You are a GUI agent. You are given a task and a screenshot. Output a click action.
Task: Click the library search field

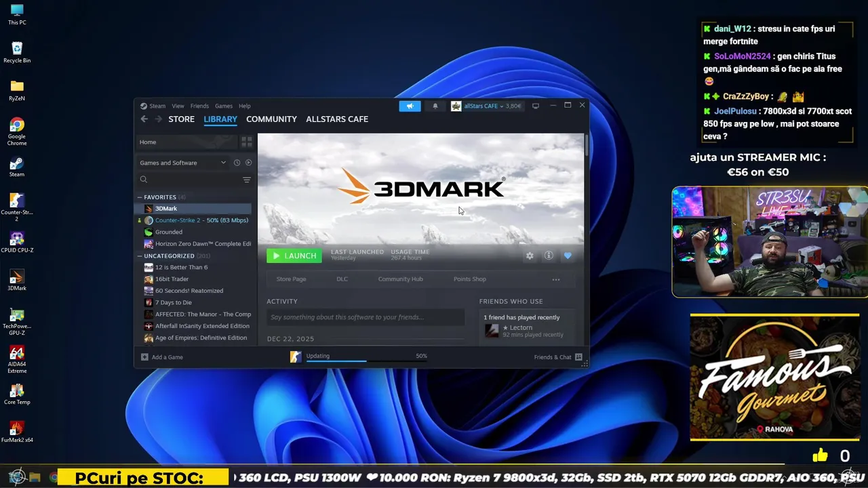click(x=188, y=180)
